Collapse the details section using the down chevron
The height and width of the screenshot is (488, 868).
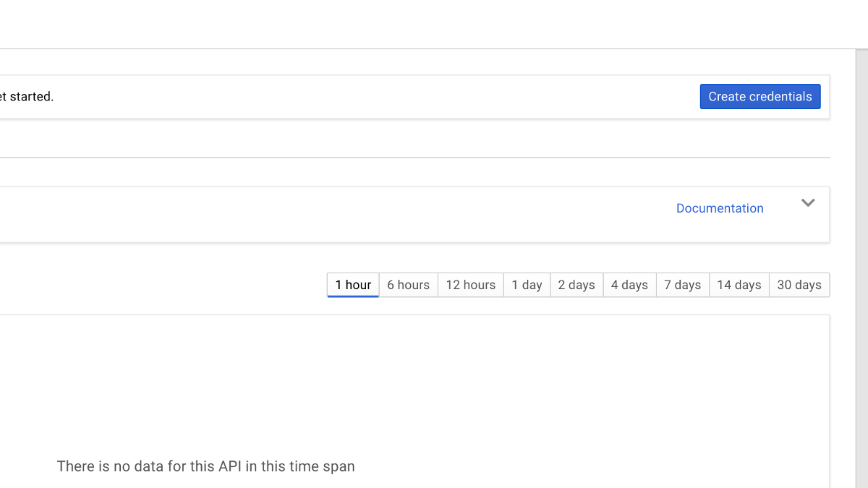pos(808,203)
